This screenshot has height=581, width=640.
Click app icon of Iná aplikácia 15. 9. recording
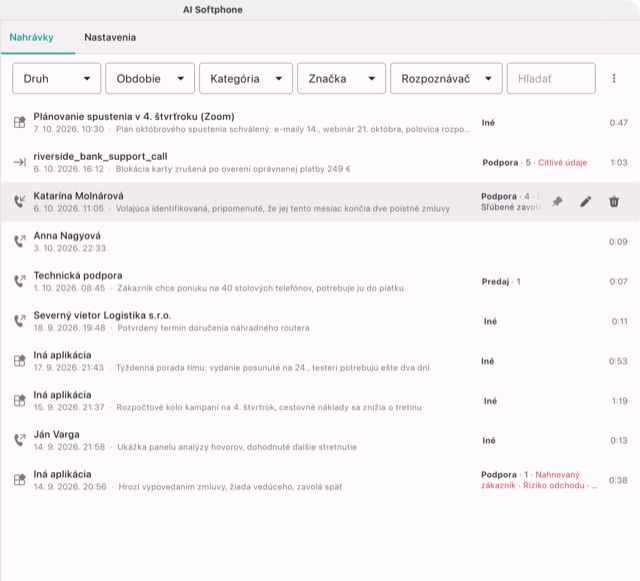coord(20,401)
